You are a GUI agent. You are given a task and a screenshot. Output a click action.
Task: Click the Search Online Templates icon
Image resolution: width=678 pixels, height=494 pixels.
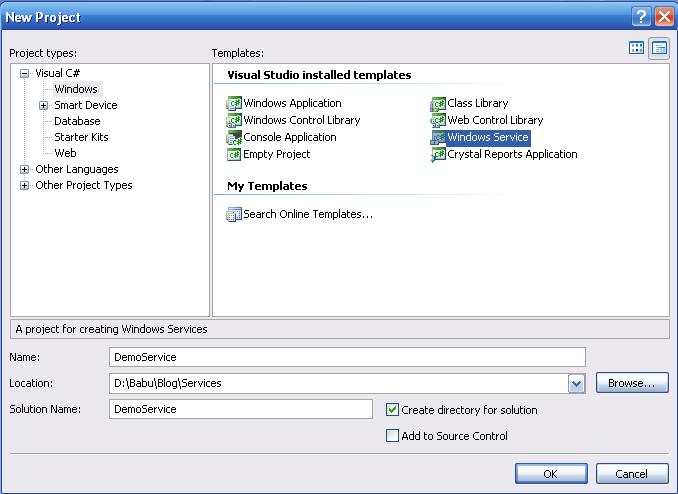pyautogui.click(x=234, y=214)
